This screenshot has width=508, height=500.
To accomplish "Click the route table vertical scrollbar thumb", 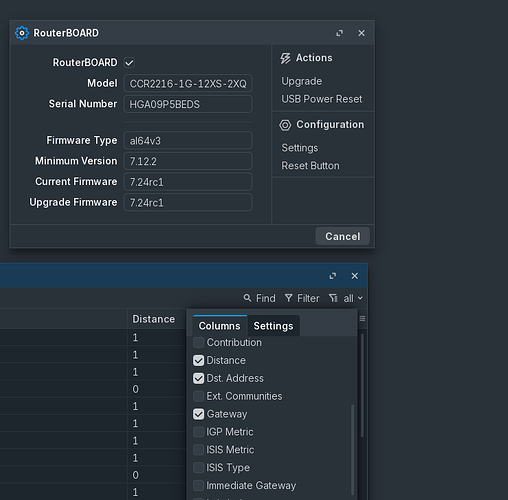I will (362, 386).
